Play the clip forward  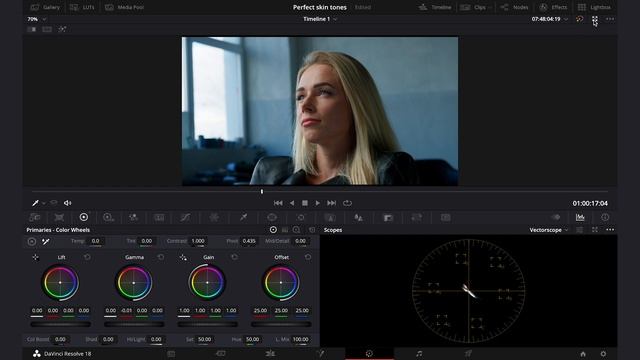318,203
